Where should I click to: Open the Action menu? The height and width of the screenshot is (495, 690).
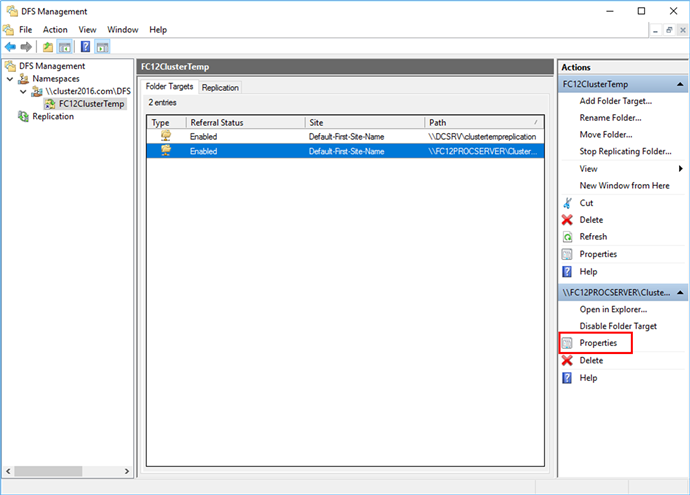pyautogui.click(x=55, y=30)
